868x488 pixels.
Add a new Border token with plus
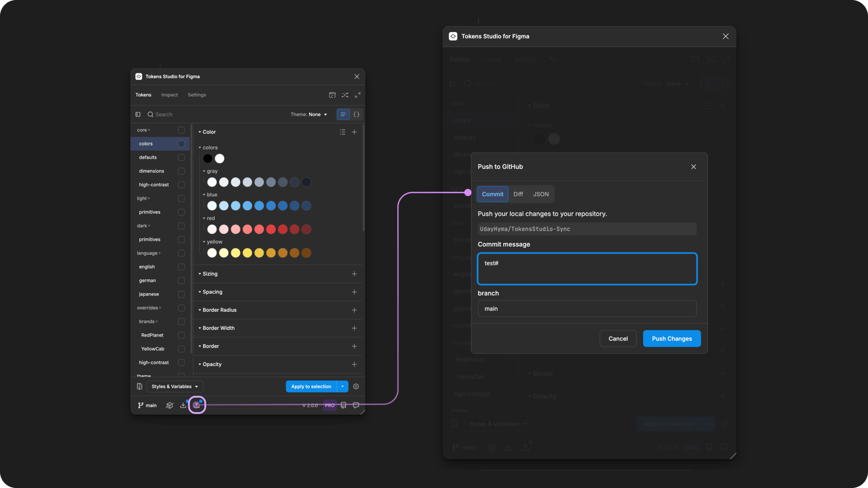[x=354, y=346]
